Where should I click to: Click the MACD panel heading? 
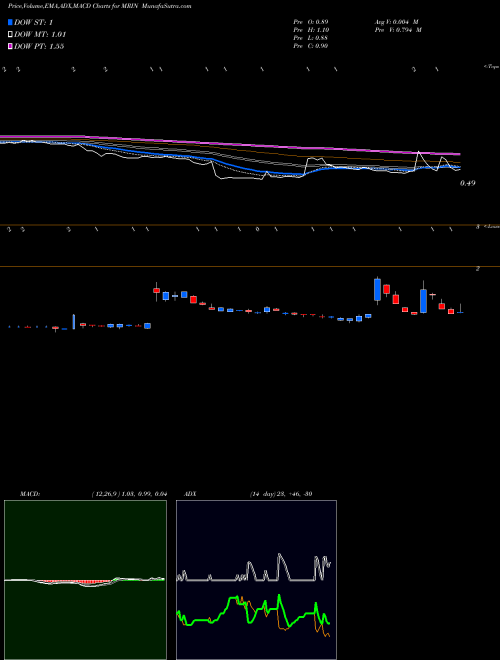(x=30, y=494)
